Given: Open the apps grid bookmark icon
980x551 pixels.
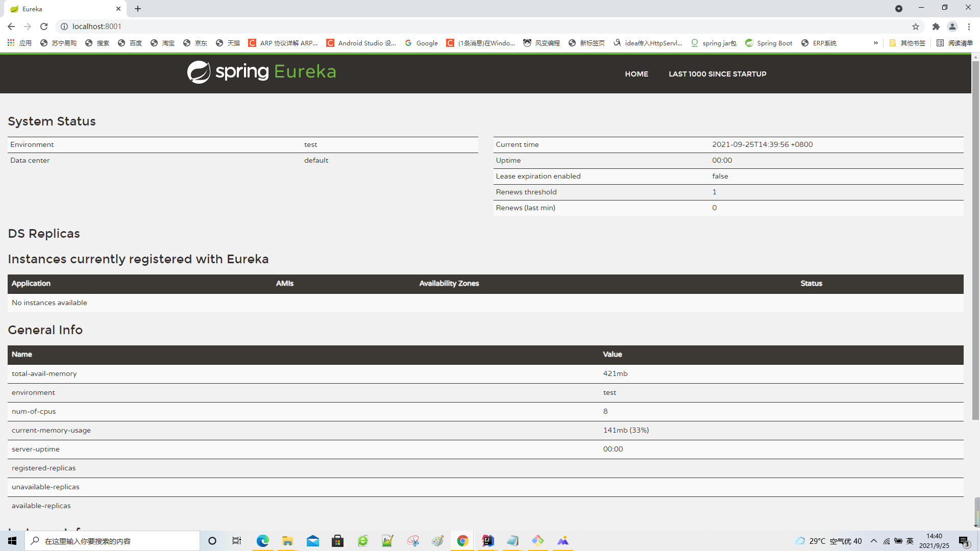Looking at the screenshot, I should 11,43.
